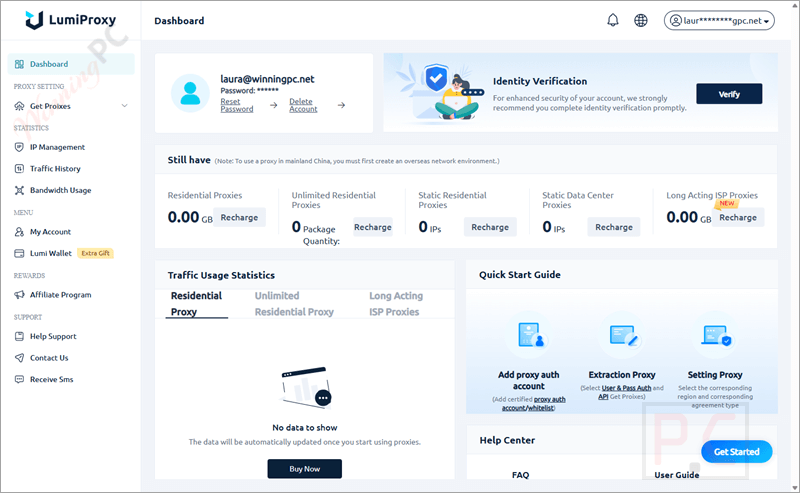Click the Get Started button
The image size is (800, 493).
736,452
